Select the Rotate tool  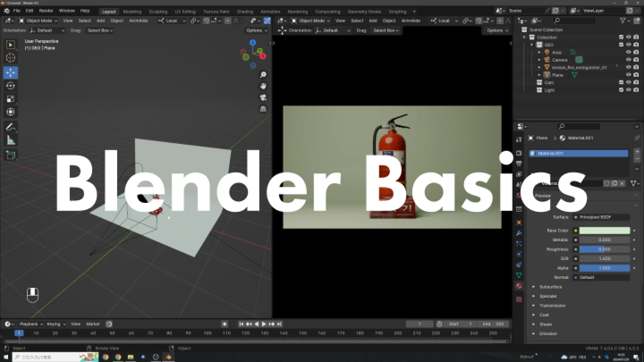click(x=10, y=86)
